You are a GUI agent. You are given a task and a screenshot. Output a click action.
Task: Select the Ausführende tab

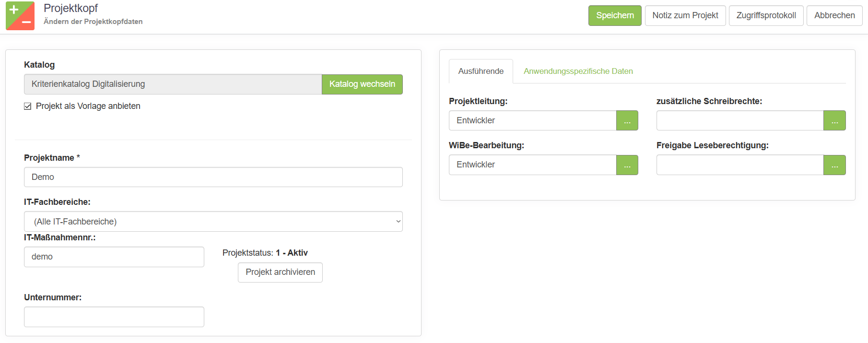481,71
